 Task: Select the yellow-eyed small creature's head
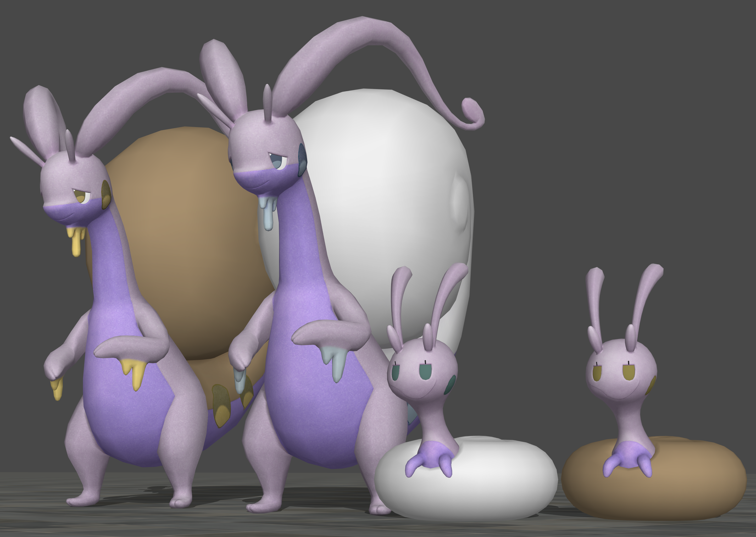pyautogui.click(x=621, y=370)
